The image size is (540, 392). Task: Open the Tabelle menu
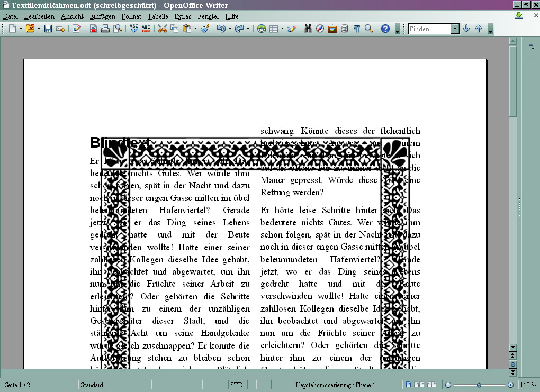pyautogui.click(x=158, y=16)
